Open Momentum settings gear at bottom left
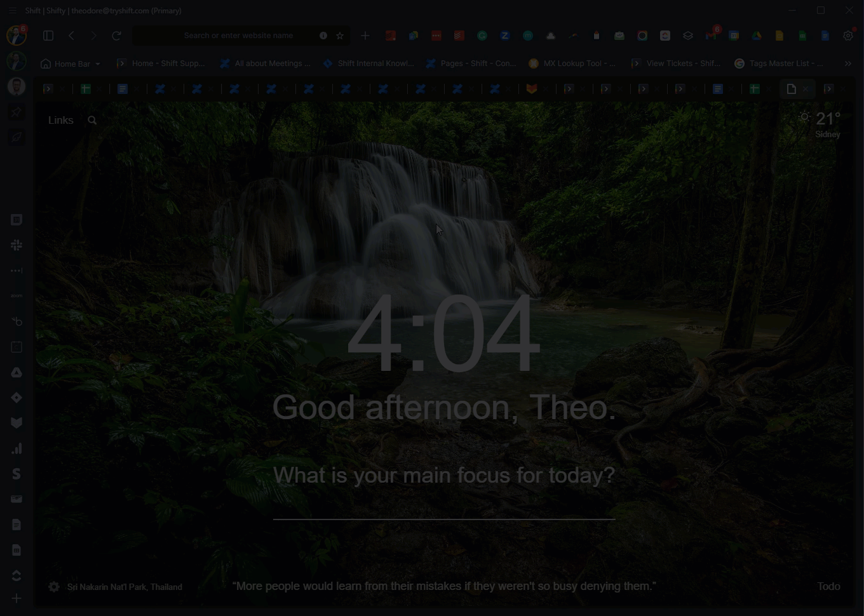Viewport: 864px width, 616px height. point(54,587)
